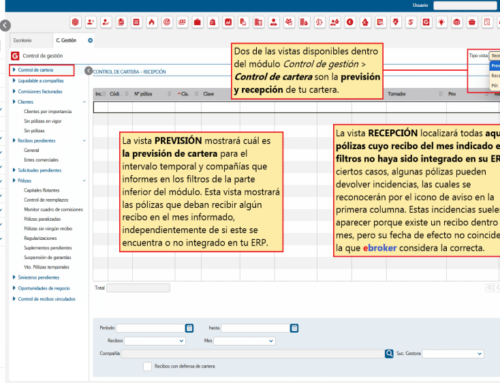Sort by Tomador column header
Image resolution: width=500 pixels, height=383 pixels.
click(x=397, y=94)
